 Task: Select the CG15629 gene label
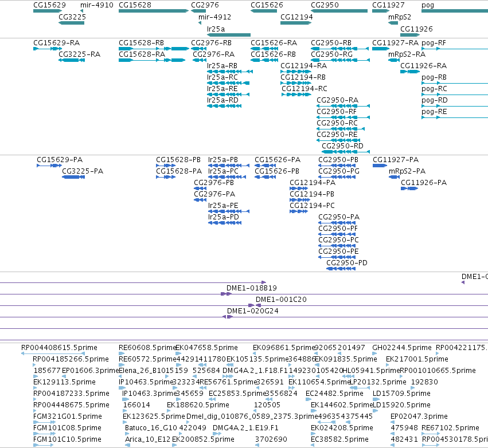coord(49,5)
